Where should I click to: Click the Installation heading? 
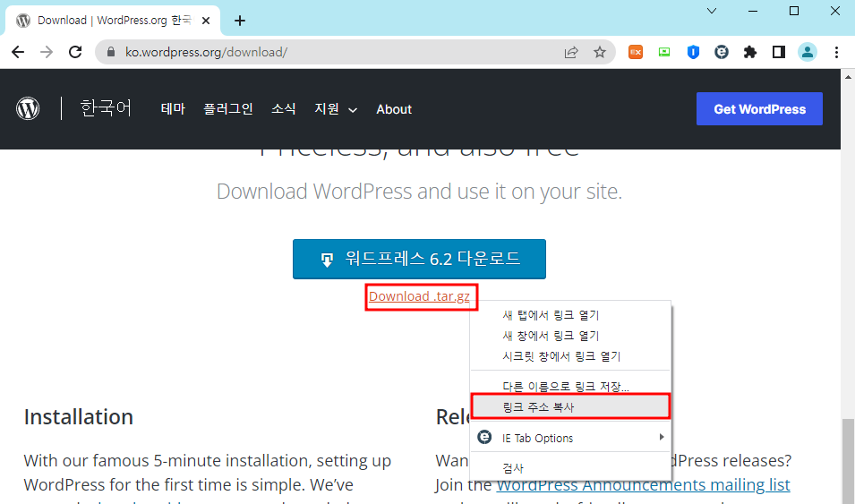pyautogui.click(x=79, y=417)
